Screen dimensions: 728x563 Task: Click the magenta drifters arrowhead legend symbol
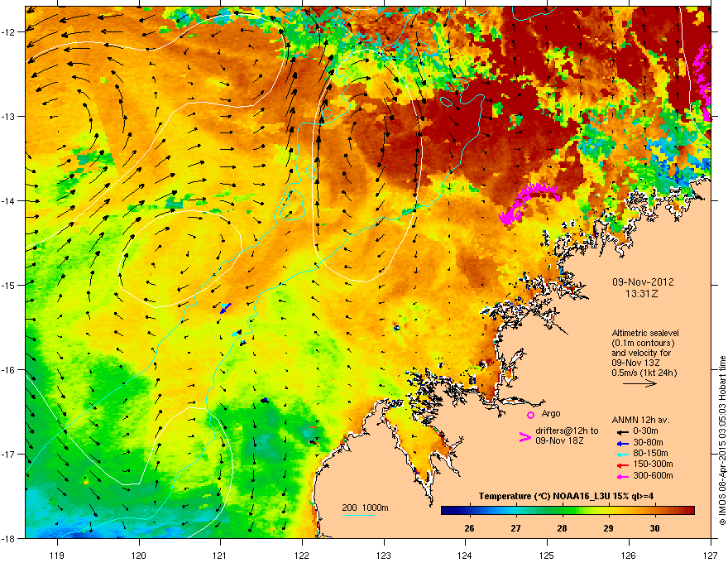524,437
